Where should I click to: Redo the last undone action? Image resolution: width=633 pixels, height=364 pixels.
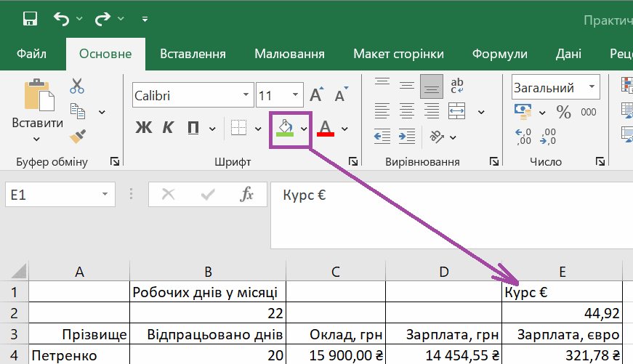point(102,19)
